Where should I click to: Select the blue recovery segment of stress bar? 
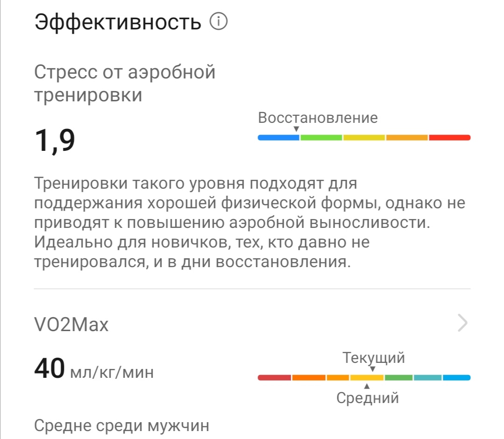click(x=278, y=138)
